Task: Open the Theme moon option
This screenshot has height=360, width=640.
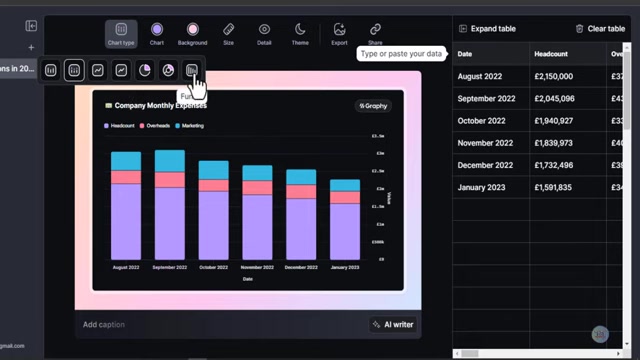Action: pos(300,34)
